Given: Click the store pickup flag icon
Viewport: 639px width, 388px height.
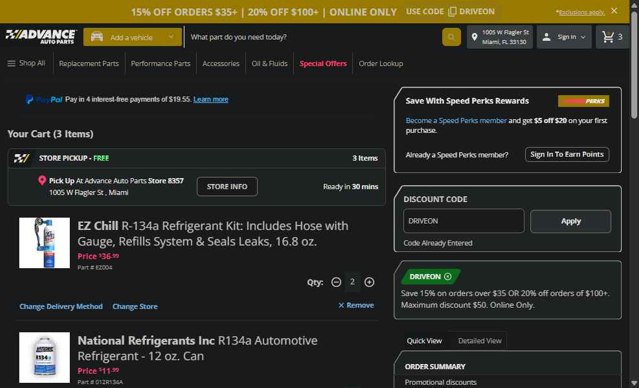Looking at the screenshot, I should click(21, 158).
